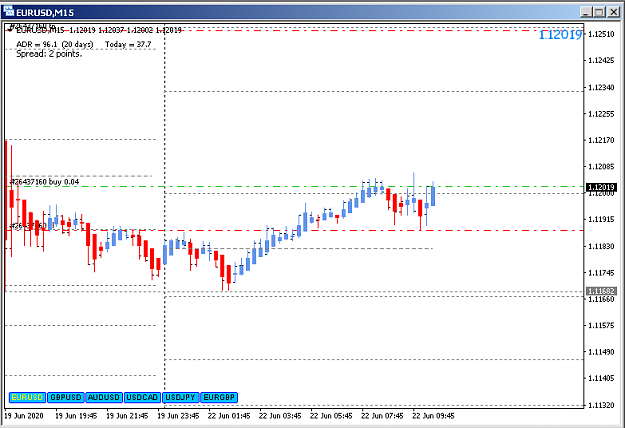Close the EURUSD,M15 chart window
The image size is (625, 428).
613,12
